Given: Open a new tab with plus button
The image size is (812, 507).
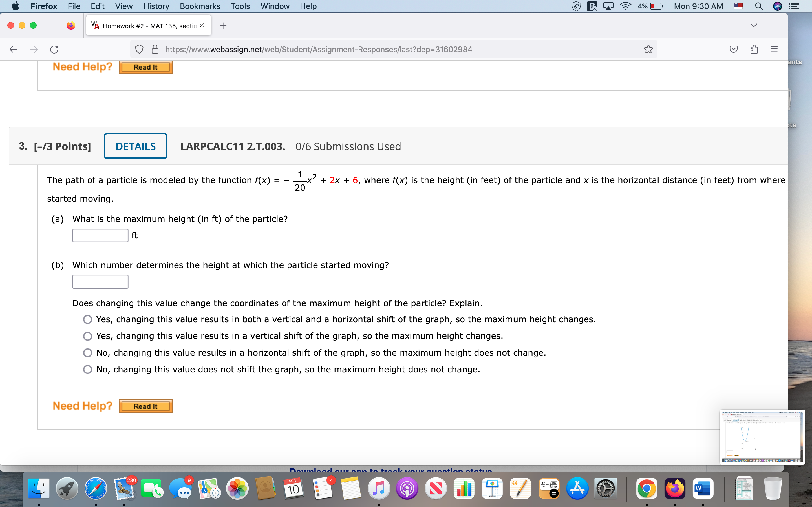Looking at the screenshot, I should (x=223, y=26).
